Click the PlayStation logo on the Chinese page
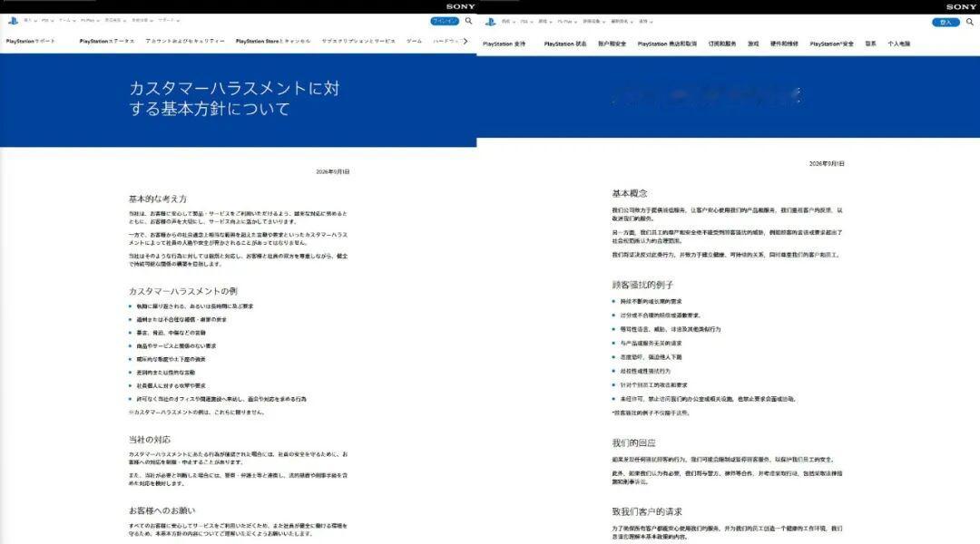 (x=491, y=22)
